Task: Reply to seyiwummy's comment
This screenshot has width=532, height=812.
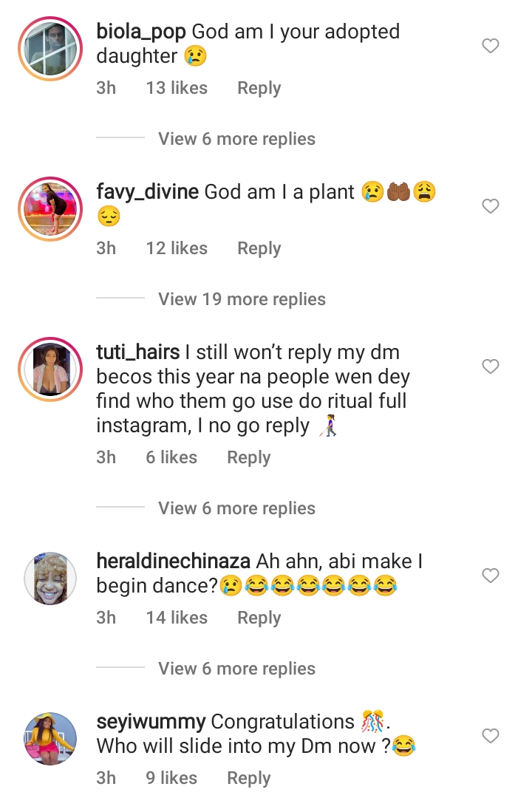Action: pos(248,778)
